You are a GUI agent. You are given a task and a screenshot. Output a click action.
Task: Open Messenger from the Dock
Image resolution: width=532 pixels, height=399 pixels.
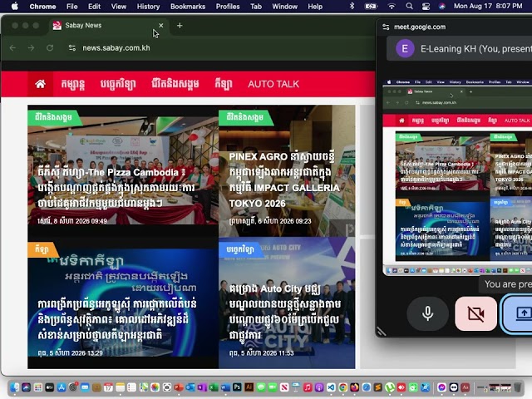(x=441, y=387)
